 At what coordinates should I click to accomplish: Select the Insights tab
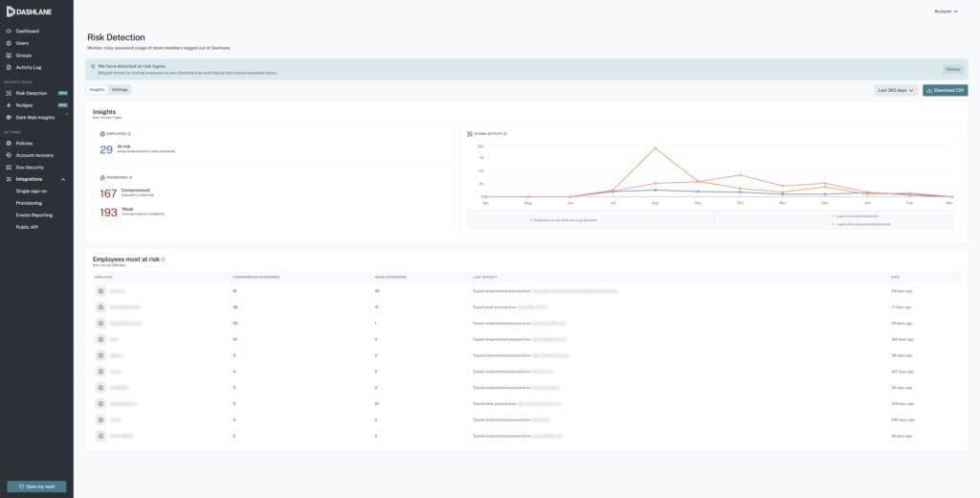point(97,89)
